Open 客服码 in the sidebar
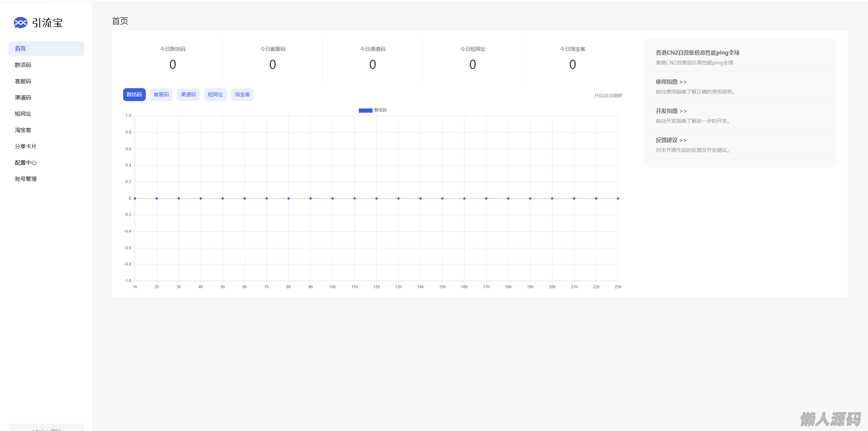 tap(23, 81)
